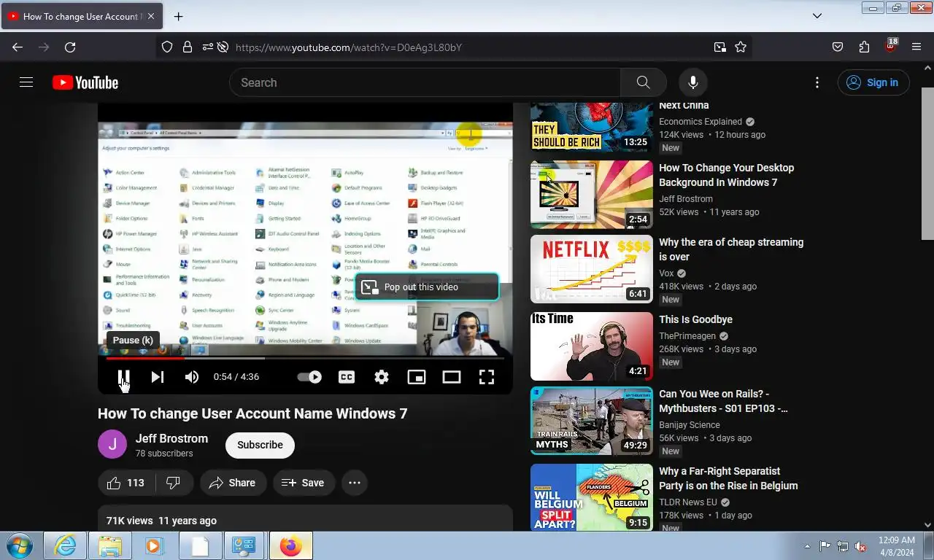Go full screen on the video
Screen dimensions: 934x560
point(487,377)
